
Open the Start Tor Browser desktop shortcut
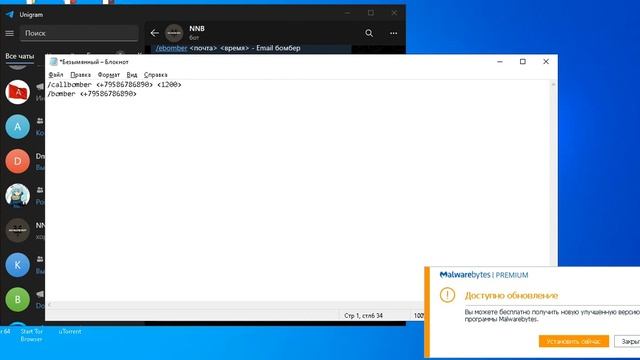pyautogui.click(x=31, y=335)
